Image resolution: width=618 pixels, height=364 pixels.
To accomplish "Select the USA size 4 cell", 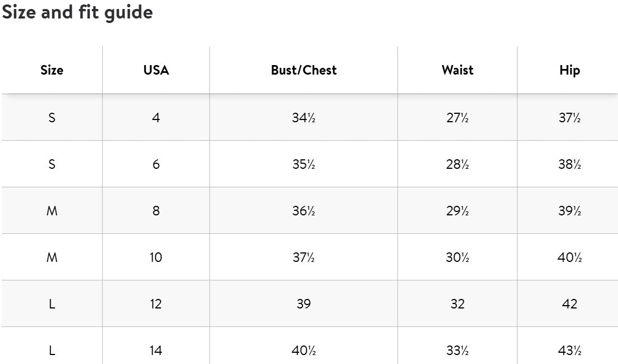I will pos(156,118).
